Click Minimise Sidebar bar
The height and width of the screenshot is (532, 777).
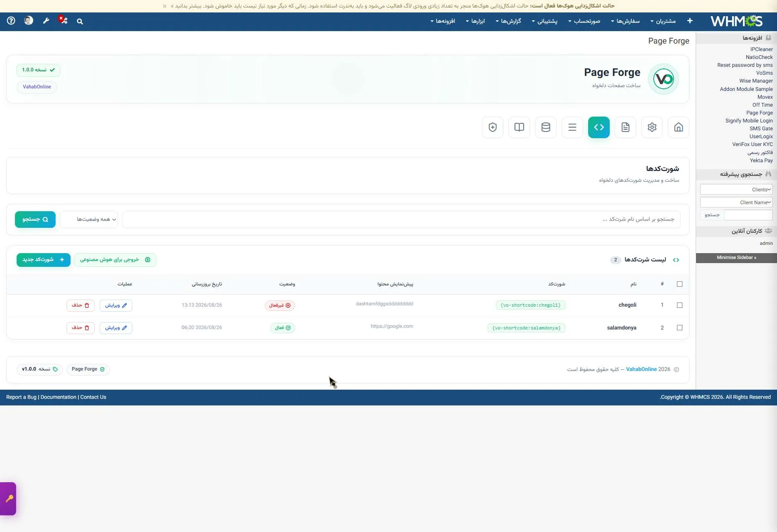[x=736, y=258]
